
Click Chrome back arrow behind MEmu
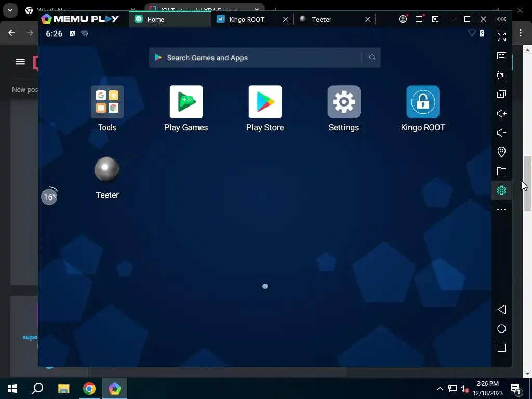tap(11, 33)
